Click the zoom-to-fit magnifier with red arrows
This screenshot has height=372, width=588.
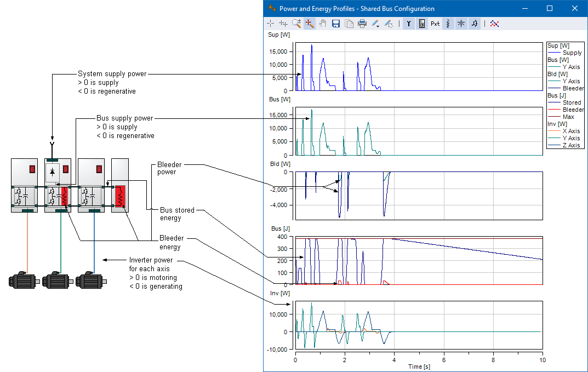tap(310, 24)
